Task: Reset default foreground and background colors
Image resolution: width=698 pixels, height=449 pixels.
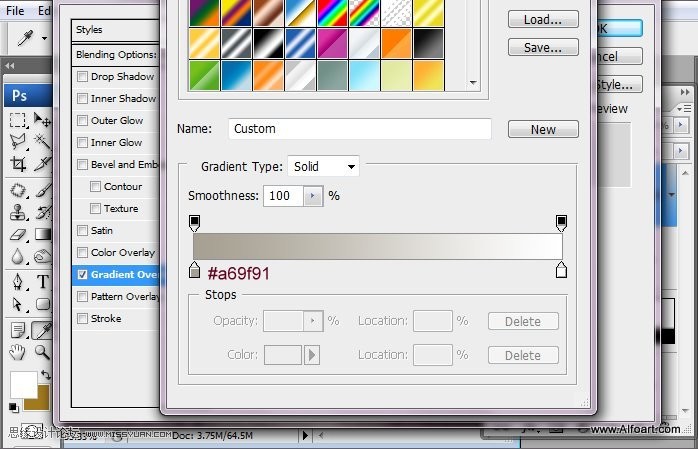Action: coord(13,407)
